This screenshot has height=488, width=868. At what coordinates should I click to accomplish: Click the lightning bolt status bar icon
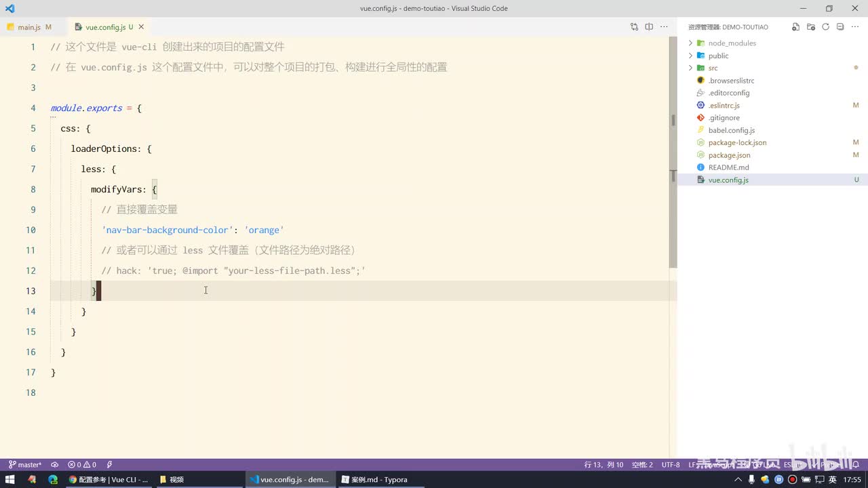pos(110,465)
